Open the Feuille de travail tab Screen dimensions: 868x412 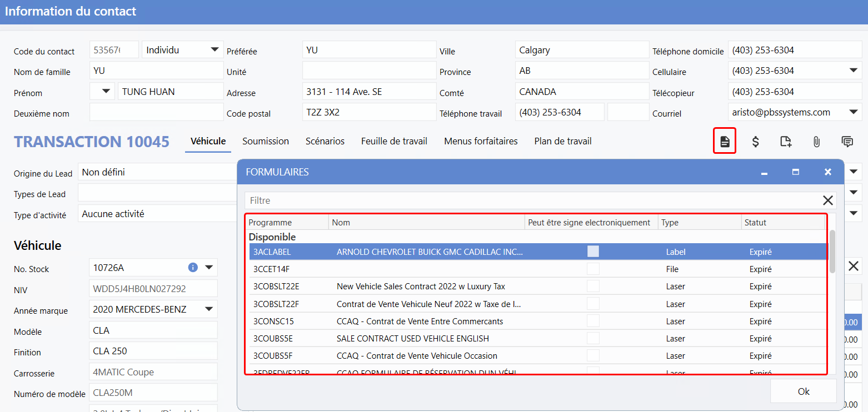coord(394,141)
